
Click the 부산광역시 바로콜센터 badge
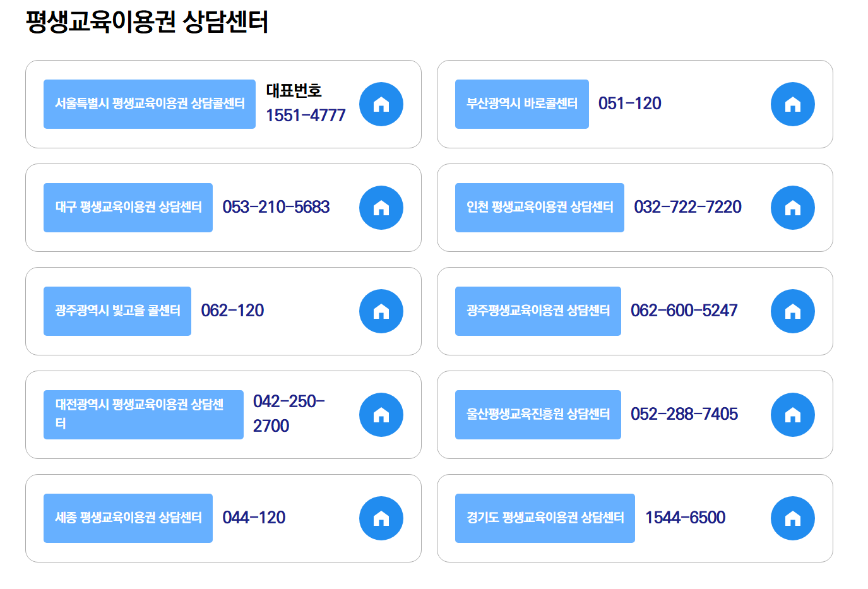(x=521, y=104)
